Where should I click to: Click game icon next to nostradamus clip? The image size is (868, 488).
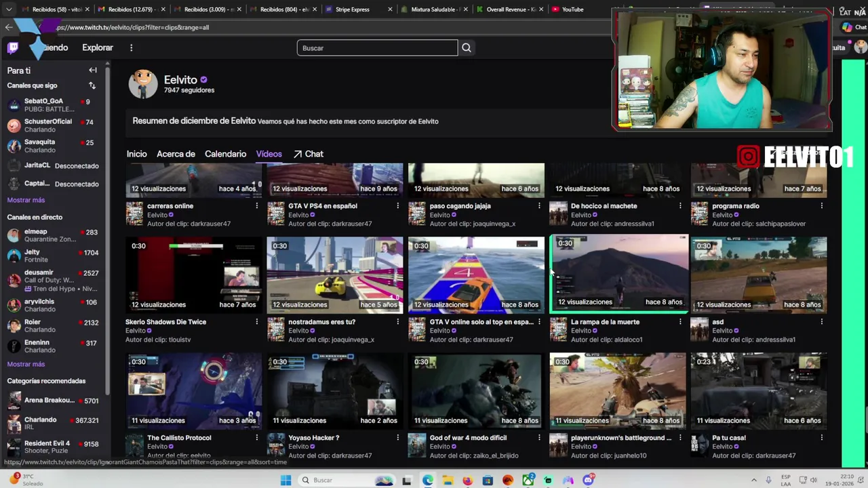[x=276, y=330]
